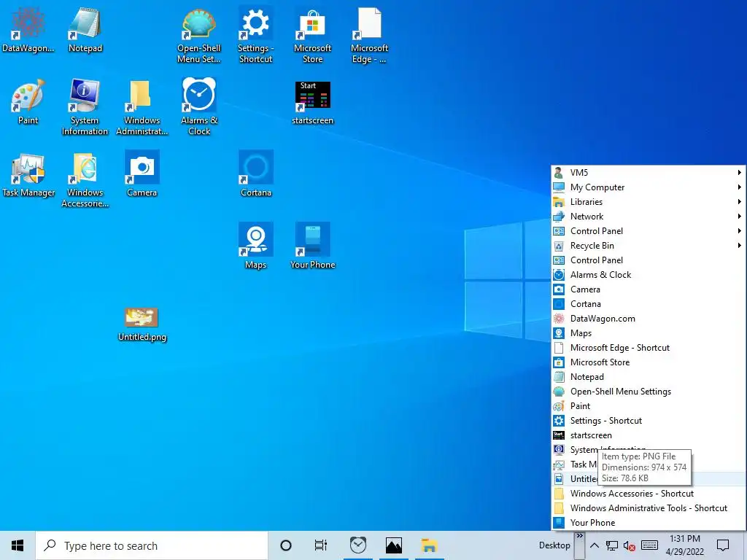Select the Microsoft Edge desktop icon
747x560 pixels.
369,36
